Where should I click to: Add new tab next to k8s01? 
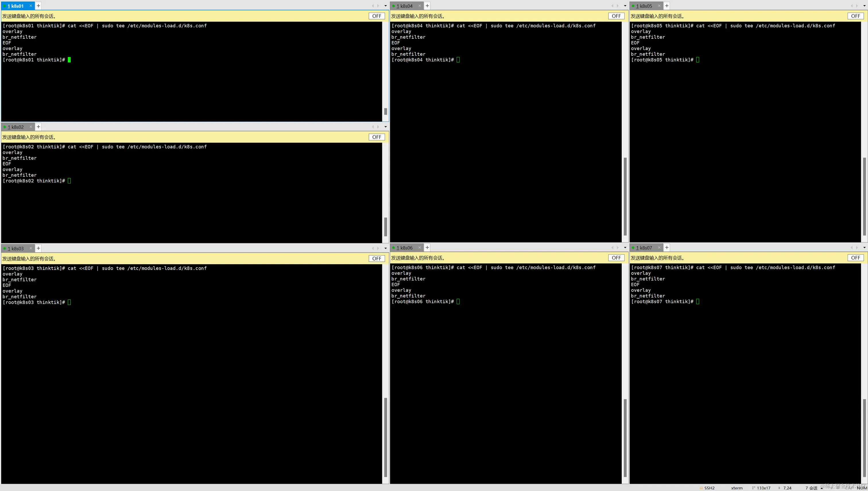[38, 6]
